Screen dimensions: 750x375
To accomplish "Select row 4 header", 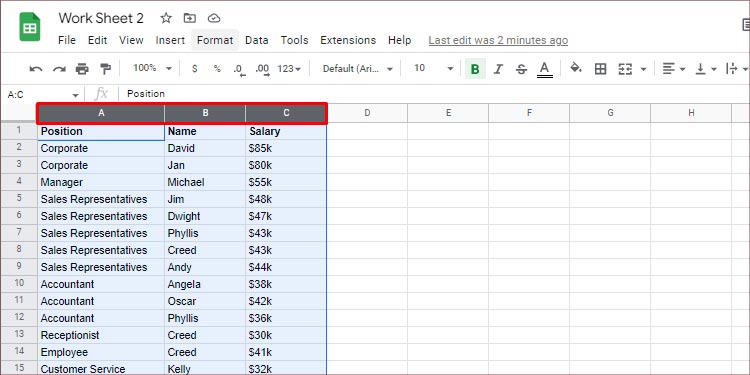I will pyautogui.click(x=19, y=182).
